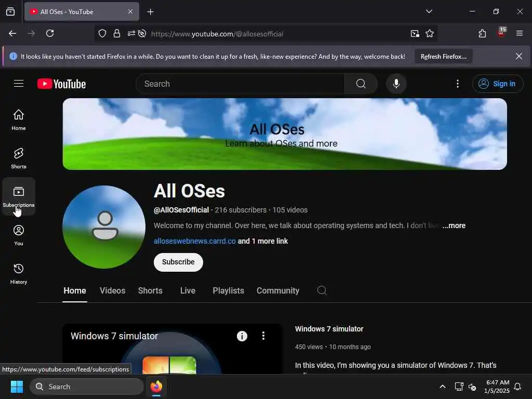Click the Sign in button
The height and width of the screenshot is (399, 532).
497,84
